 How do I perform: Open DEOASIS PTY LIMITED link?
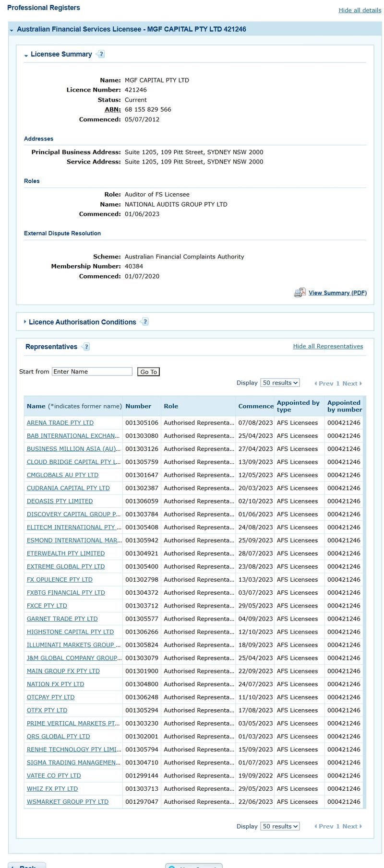(60, 501)
